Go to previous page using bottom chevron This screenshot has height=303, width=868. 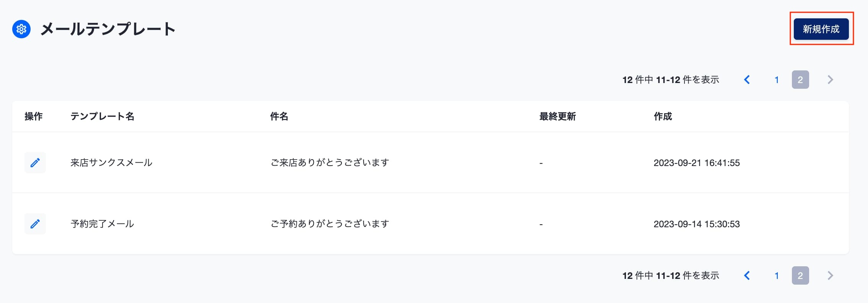747,275
